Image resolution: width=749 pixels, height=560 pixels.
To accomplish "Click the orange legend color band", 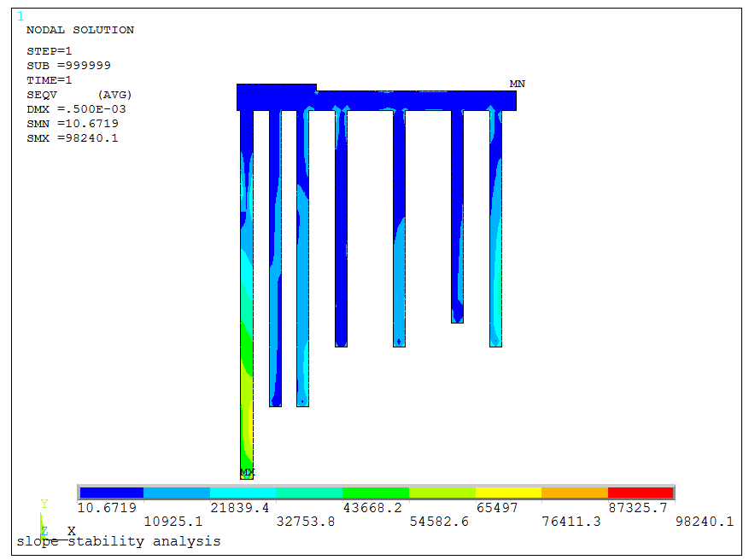I will (574, 493).
